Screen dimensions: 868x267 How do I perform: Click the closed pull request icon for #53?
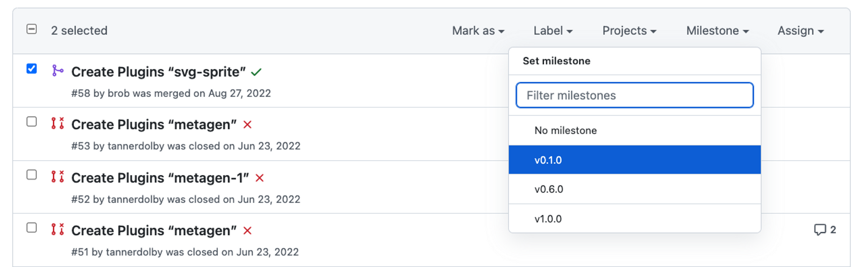pos(57,123)
